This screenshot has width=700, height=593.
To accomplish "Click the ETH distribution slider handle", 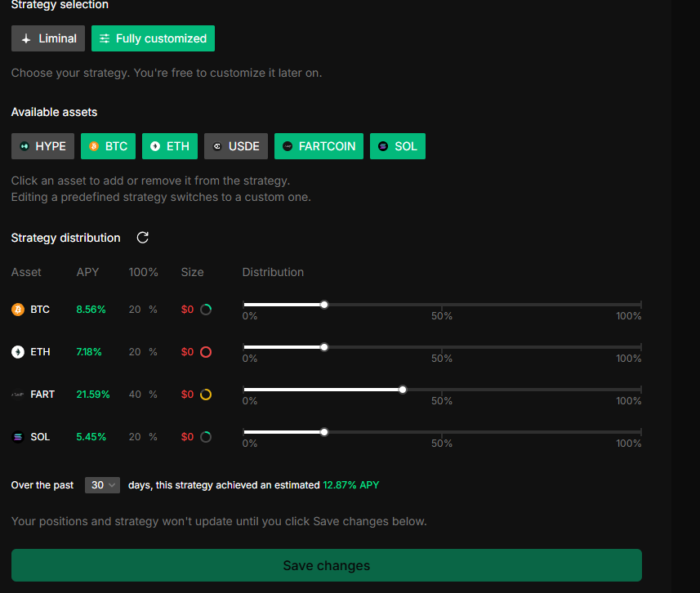I will (x=324, y=347).
